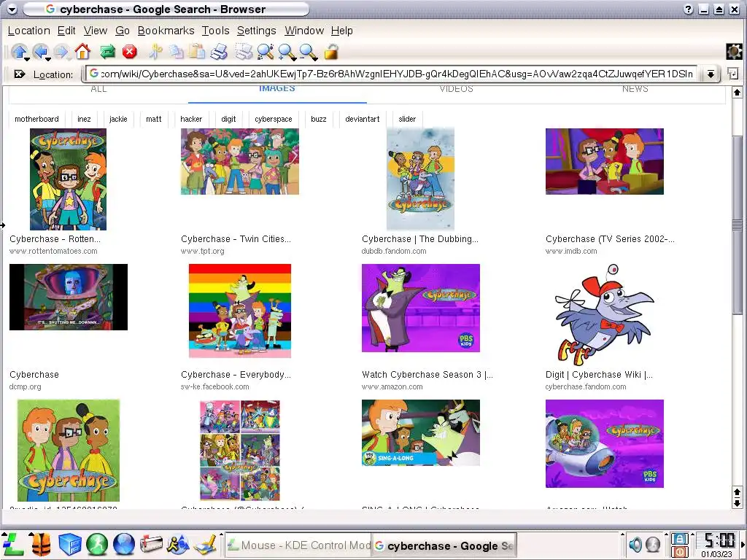Select the slider filter chip

pos(407,119)
